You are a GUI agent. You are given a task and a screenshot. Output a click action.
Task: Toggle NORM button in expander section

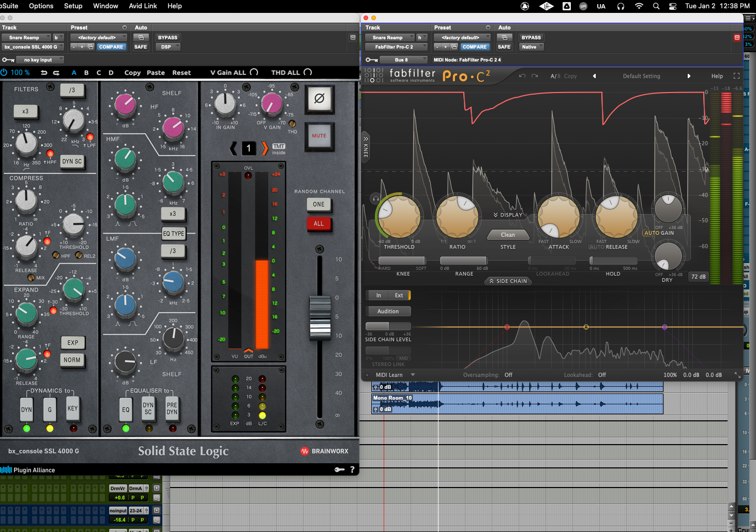point(72,360)
